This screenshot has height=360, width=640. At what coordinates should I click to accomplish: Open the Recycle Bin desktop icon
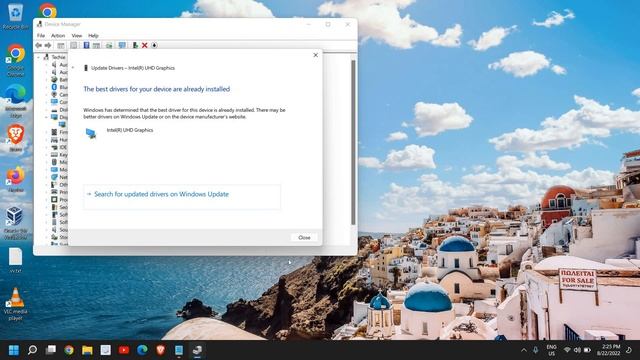[x=16, y=17]
